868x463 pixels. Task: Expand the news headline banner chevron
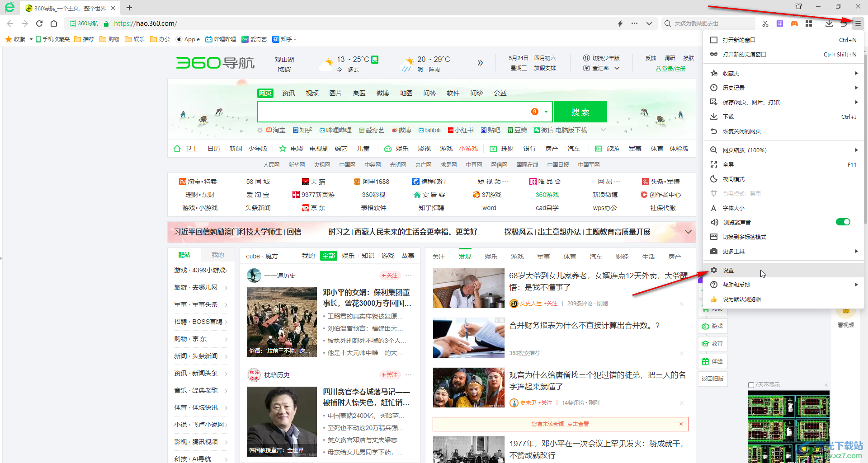(x=688, y=232)
